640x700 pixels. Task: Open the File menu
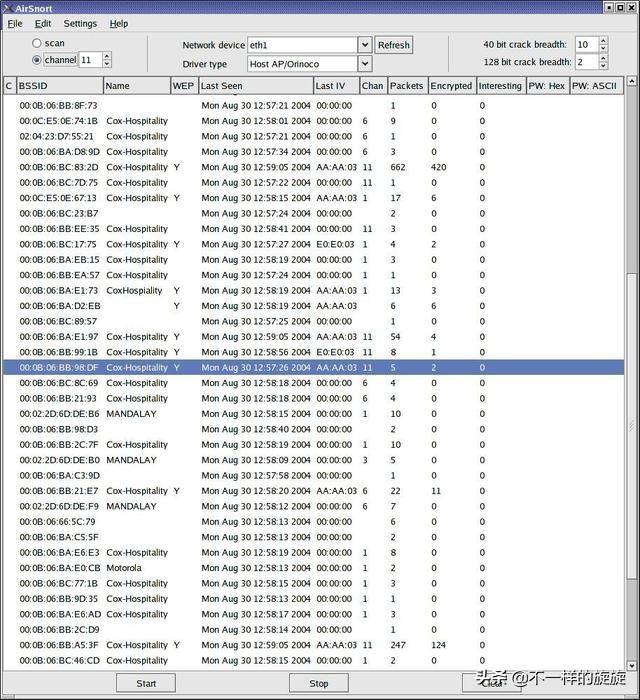15,23
